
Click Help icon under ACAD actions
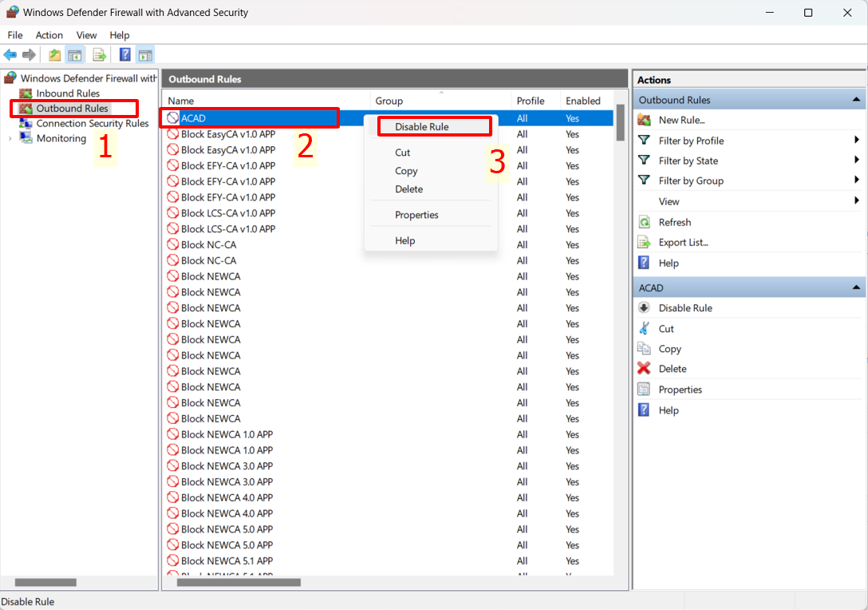click(644, 410)
